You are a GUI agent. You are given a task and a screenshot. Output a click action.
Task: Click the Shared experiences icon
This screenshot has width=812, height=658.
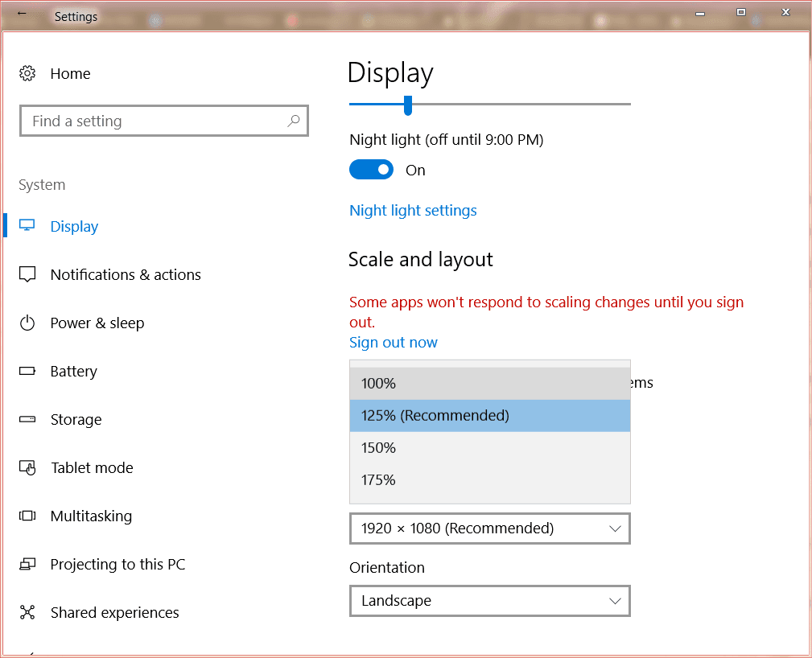coord(27,612)
